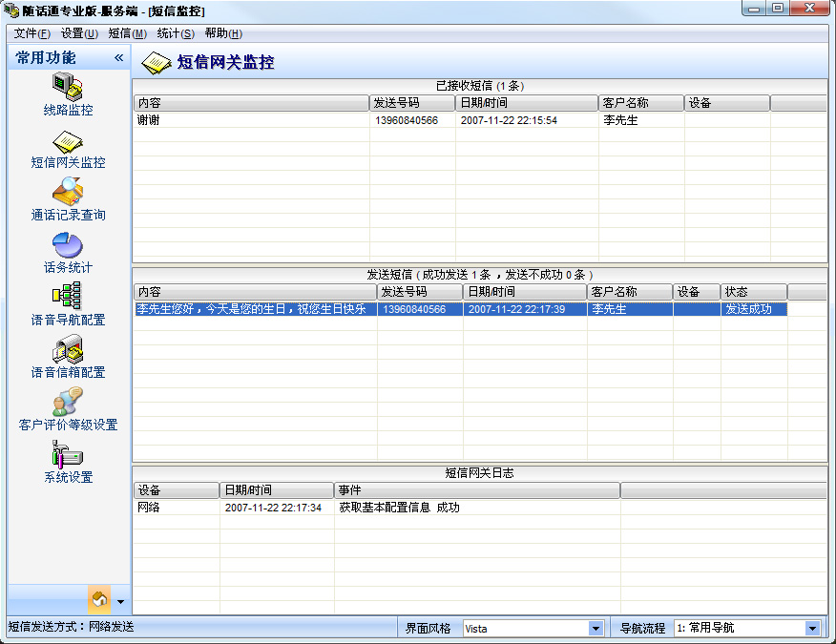Expand the 界面风格 Vista dropdown
Image resolution: width=836 pixels, height=644 pixels.
tap(596, 629)
